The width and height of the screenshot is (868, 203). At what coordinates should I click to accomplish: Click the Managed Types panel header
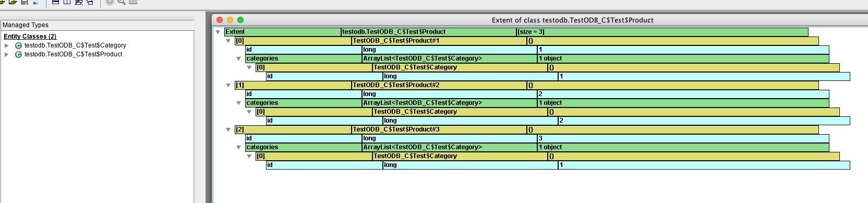(x=97, y=25)
